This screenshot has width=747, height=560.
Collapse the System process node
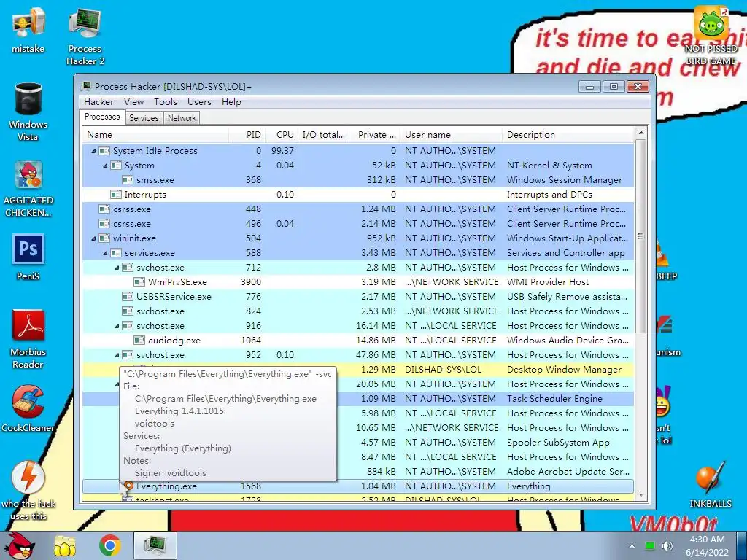(105, 166)
